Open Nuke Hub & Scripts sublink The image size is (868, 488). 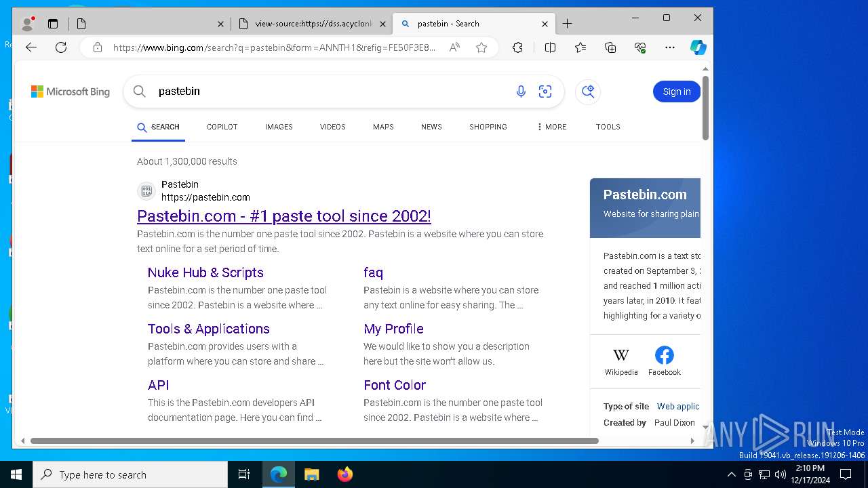(x=205, y=272)
